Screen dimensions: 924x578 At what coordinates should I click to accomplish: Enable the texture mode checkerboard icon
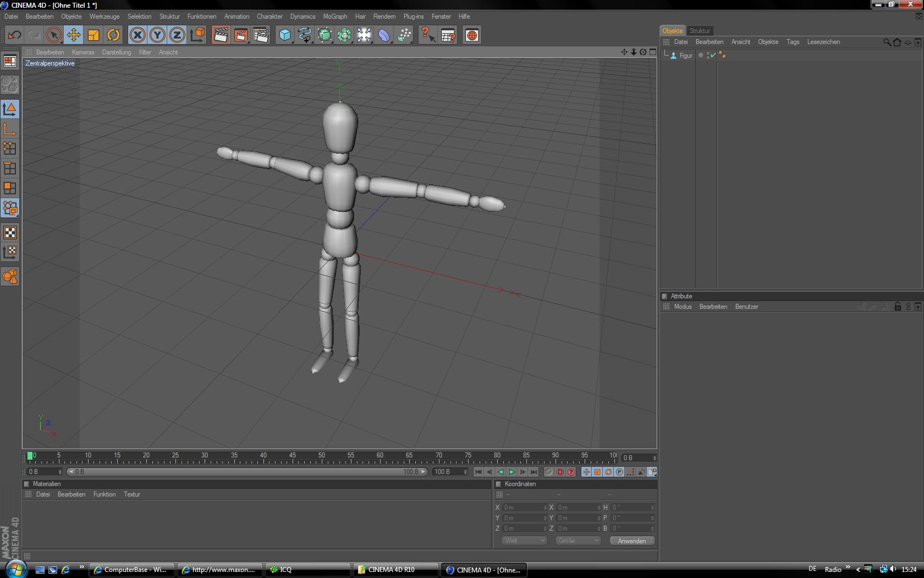(x=10, y=232)
